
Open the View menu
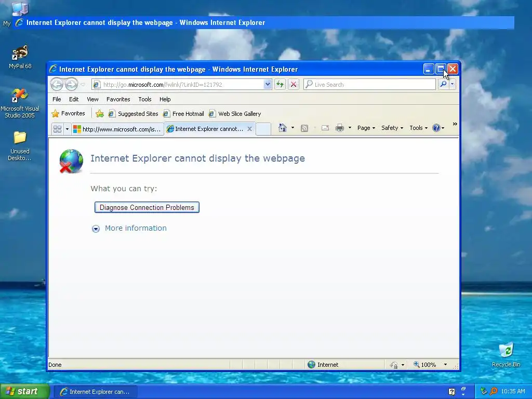click(92, 99)
